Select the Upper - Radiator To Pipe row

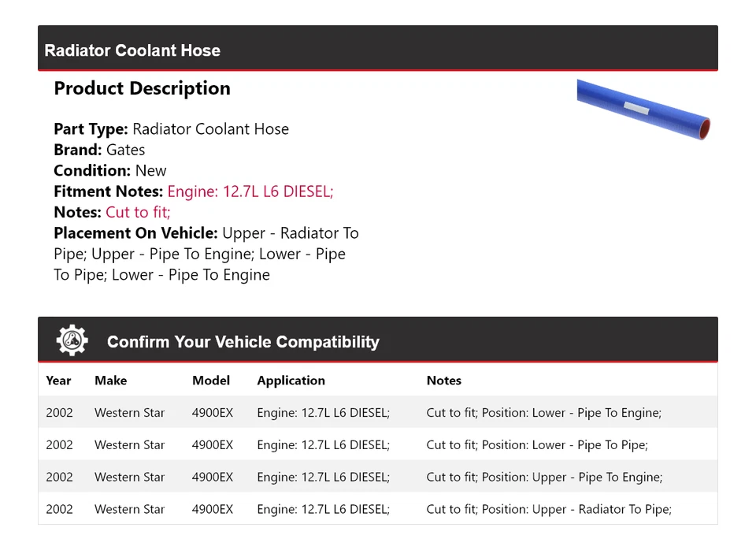click(377, 508)
